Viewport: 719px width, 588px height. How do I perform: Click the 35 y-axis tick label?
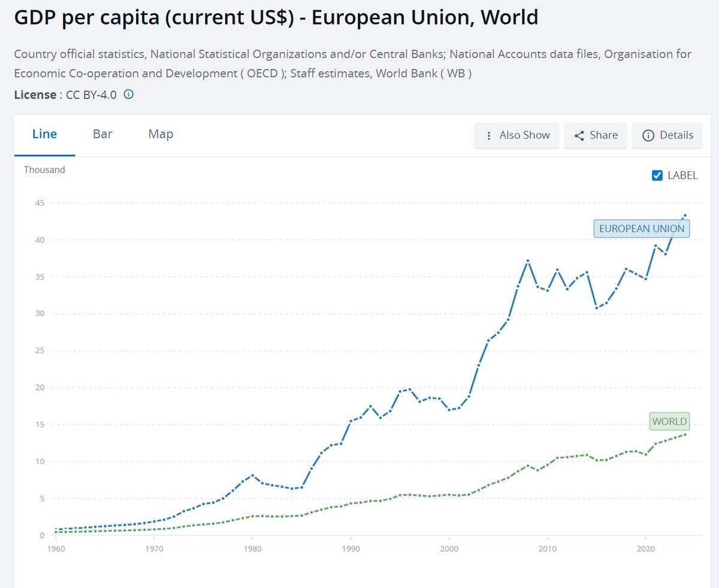pyautogui.click(x=40, y=277)
